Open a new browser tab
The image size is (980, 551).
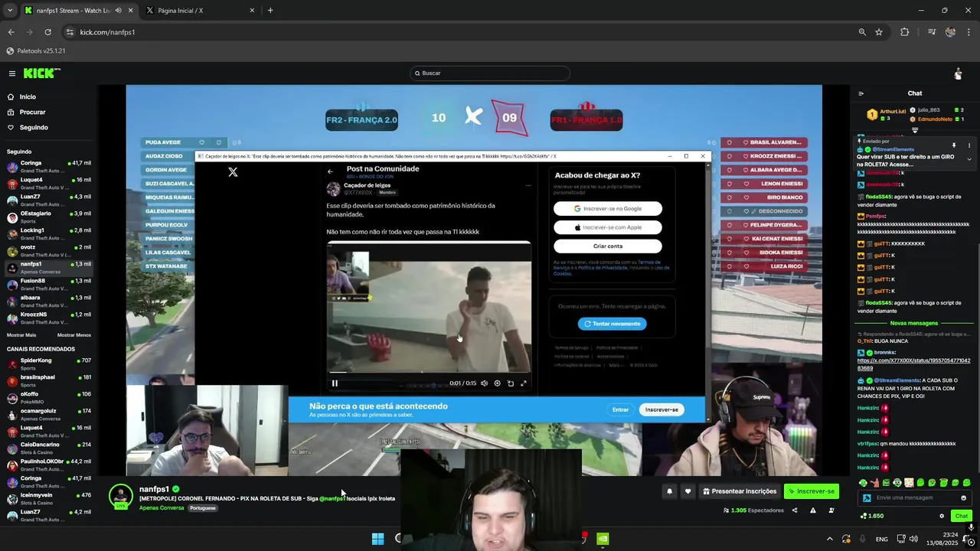click(270, 11)
